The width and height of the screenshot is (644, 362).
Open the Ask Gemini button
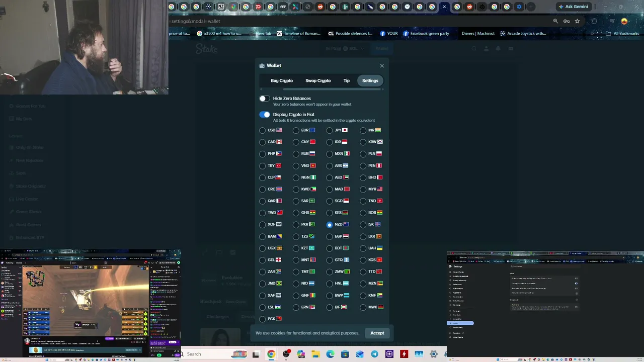(573, 7)
